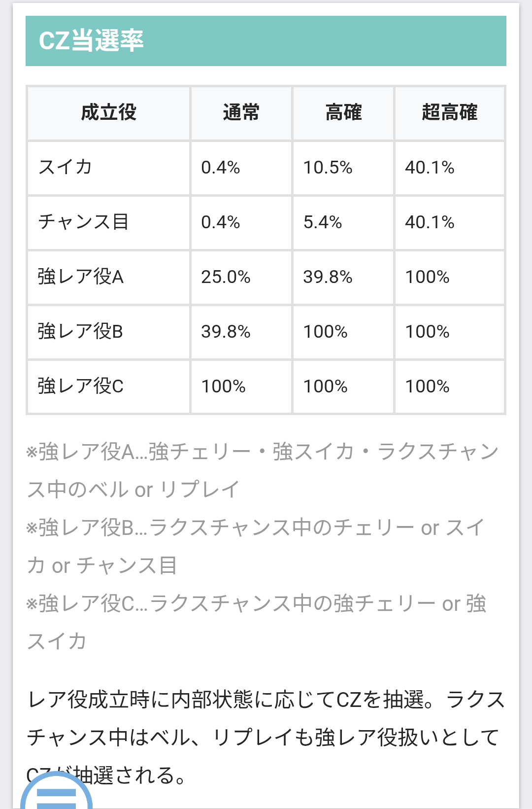Click the 通常 column header

click(241, 113)
